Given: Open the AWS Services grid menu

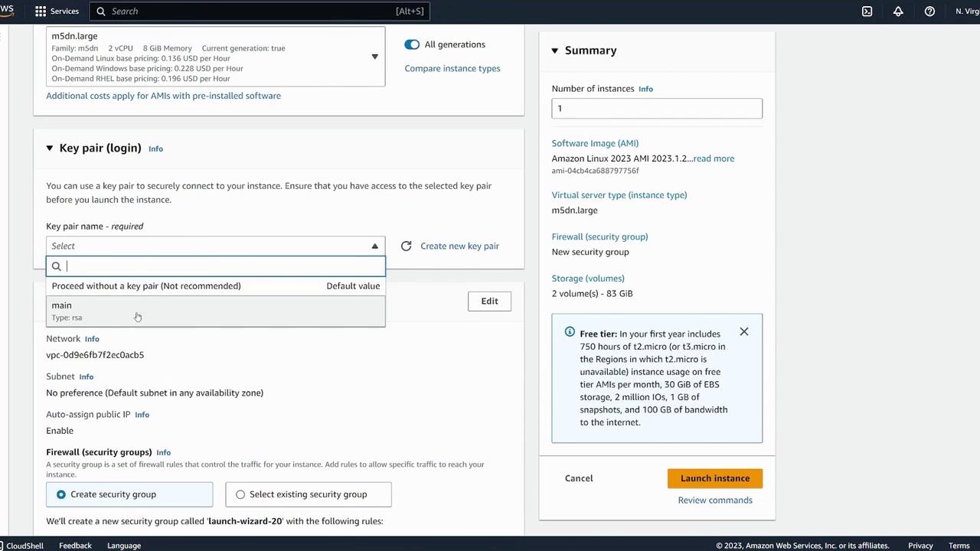Looking at the screenshot, I should click(x=41, y=11).
